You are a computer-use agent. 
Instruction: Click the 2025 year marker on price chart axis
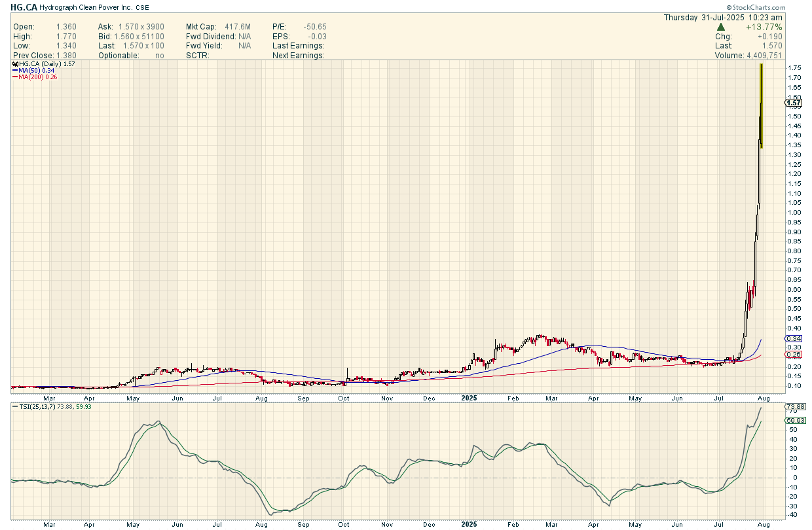coord(468,397)
